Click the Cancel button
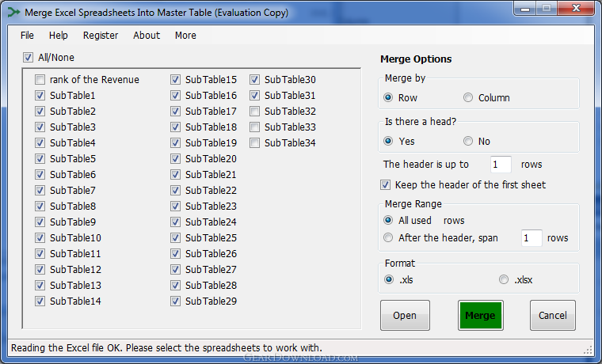Image resolution: width=602 pixels, height=364 pixels. click(552, 315)
